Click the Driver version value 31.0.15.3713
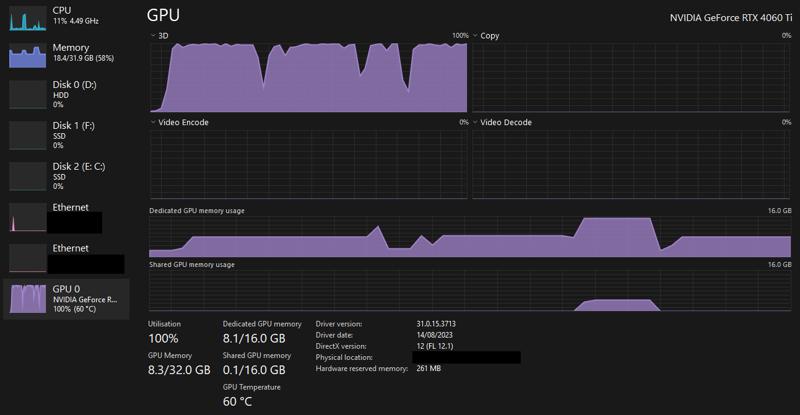 point(436,324)
